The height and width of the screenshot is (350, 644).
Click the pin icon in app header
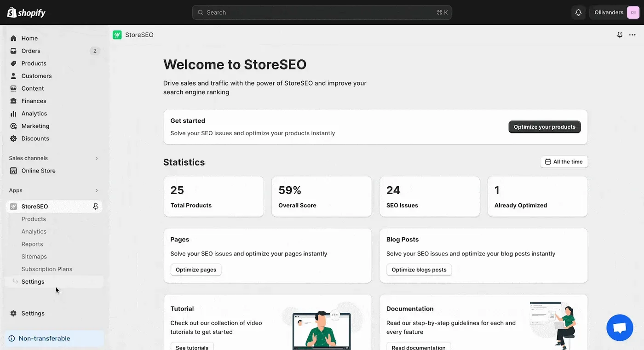click(620, 35)
